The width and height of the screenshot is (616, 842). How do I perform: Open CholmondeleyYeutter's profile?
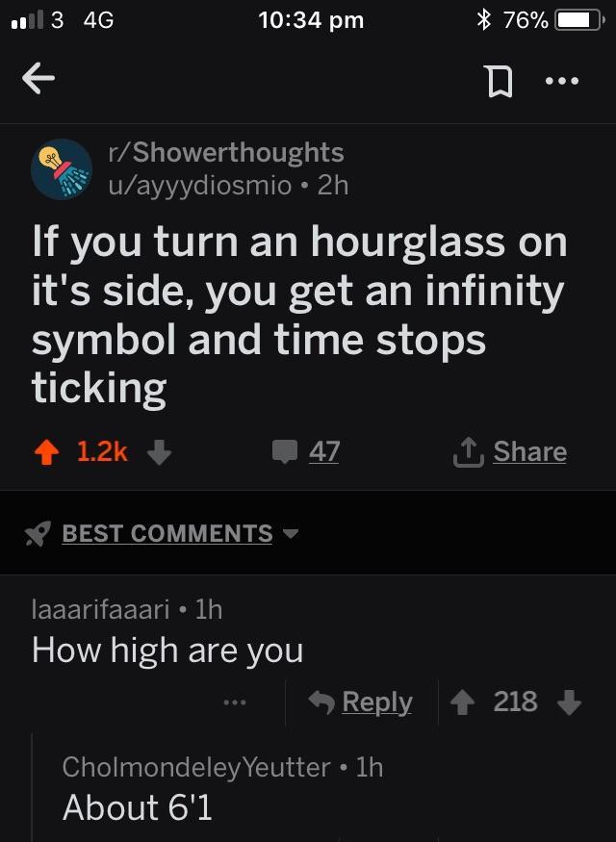pos(196,767)
